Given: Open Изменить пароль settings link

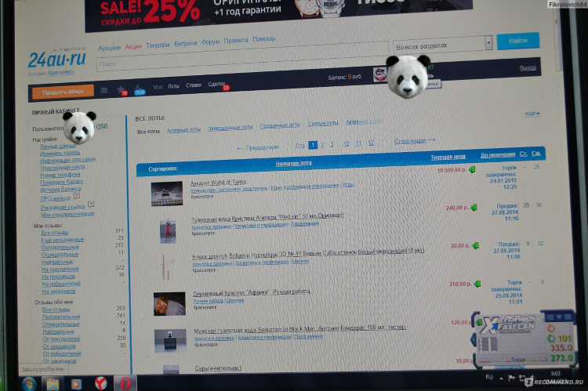Looking at the screenshot, I should point(60,153).
